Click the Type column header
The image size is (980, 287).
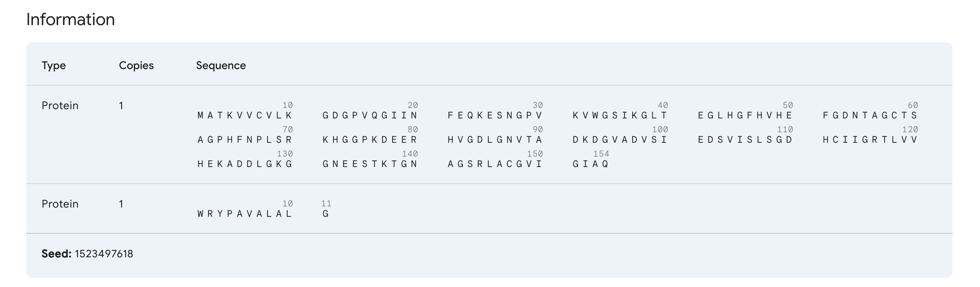click(54, 66)
